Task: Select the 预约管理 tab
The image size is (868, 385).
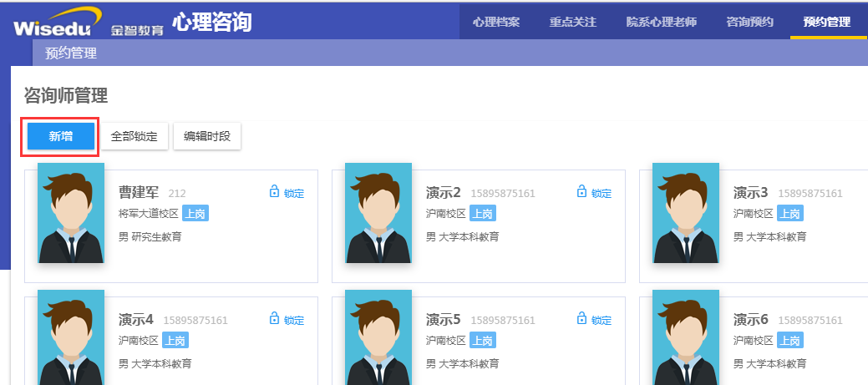Action: 827,22
